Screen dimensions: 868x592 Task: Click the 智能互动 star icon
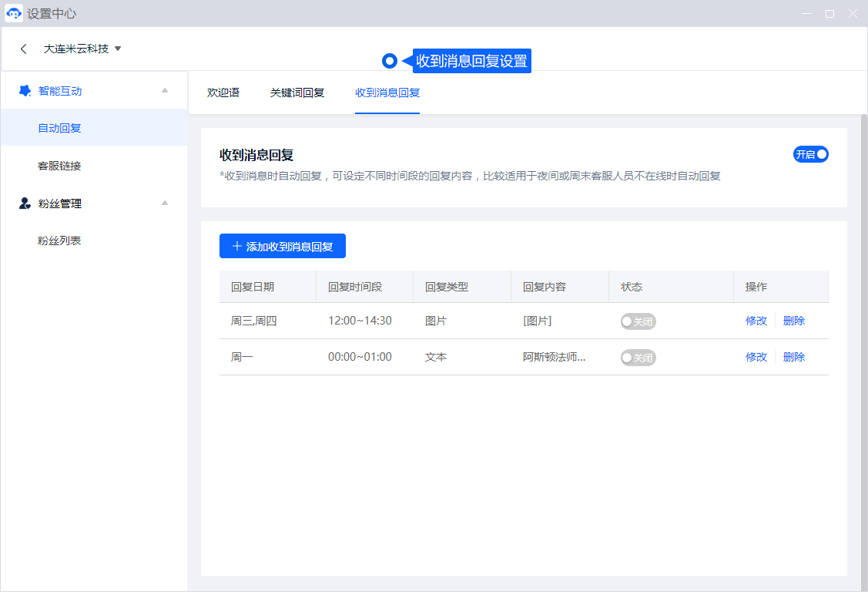pyautogui.click(x=25, y=91)
